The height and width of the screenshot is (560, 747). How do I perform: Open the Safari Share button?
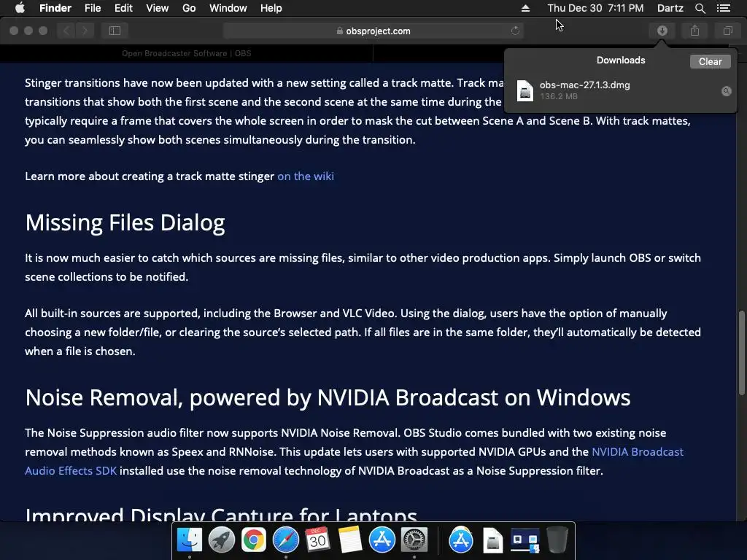coord(694,31)
